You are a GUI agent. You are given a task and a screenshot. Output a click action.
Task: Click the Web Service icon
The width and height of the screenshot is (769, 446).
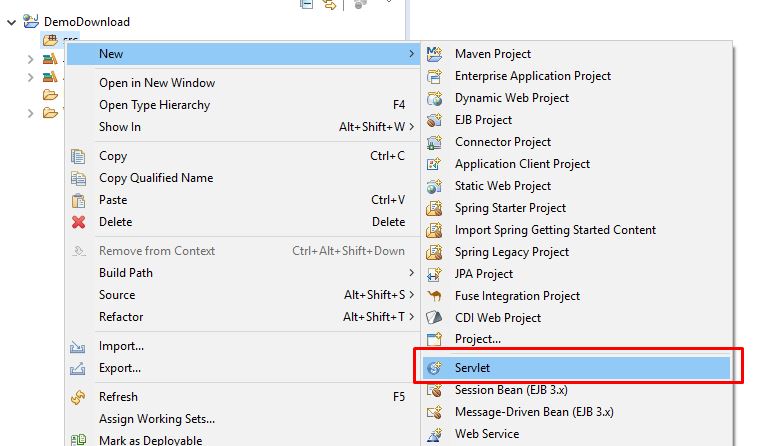point(434,434)
